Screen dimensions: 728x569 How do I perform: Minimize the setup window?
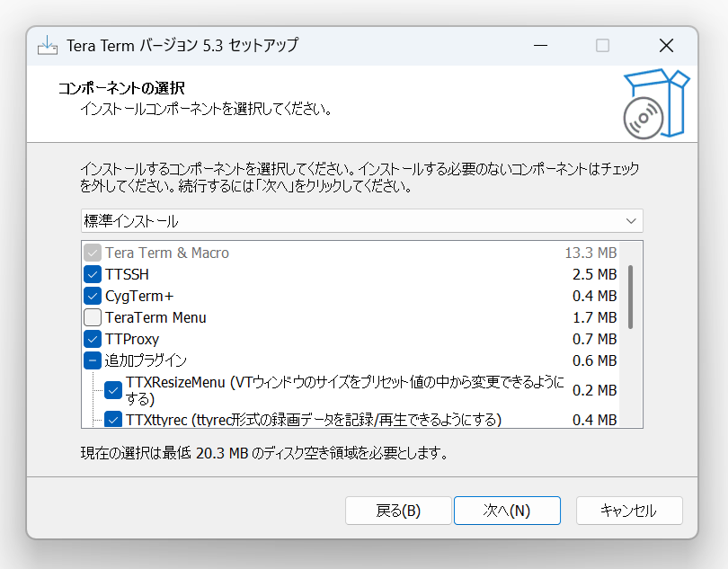click(540, 46)
